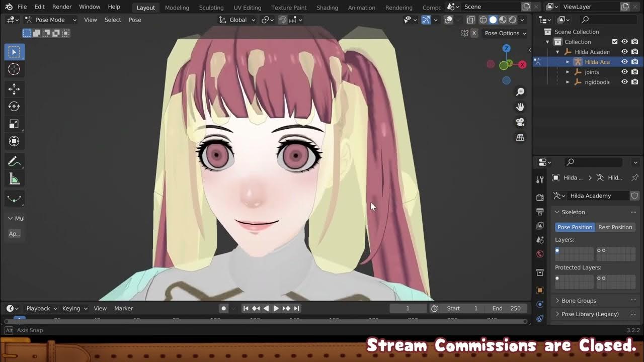Viewport: 644px width, 362px height.
Task: Click the blue Z axis gizmo ball
Action: coord(507,48)
